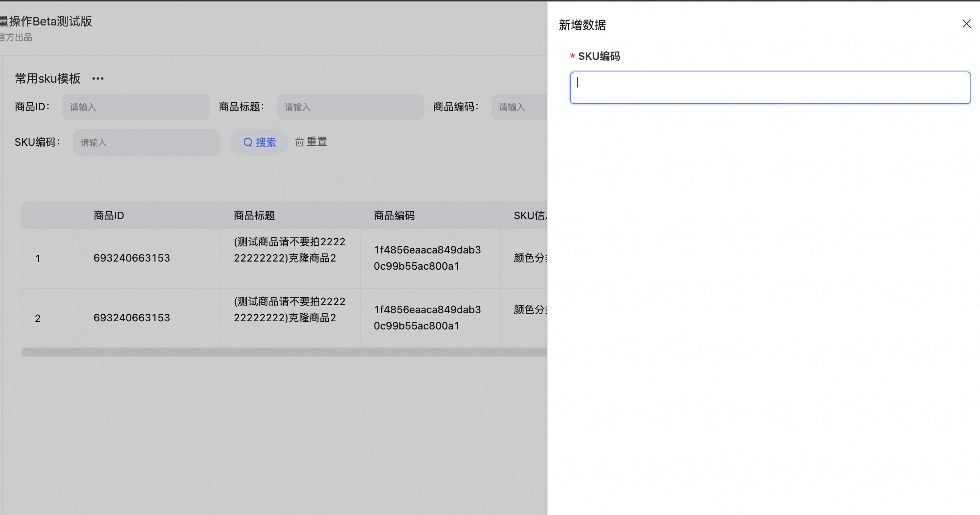This screenshot has width=980, height=515.
Task: Select row 2 product title cell
Action: pyautogui.click(x=289, y=310)
